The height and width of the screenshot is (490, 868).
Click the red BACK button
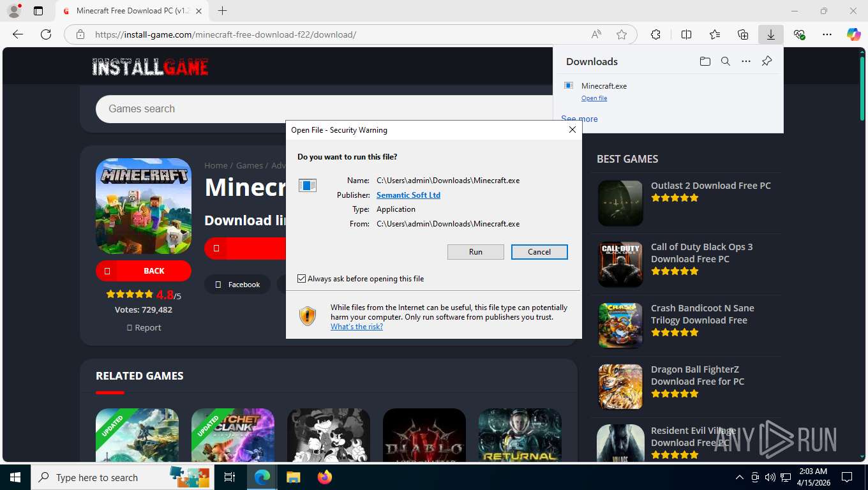144,271
